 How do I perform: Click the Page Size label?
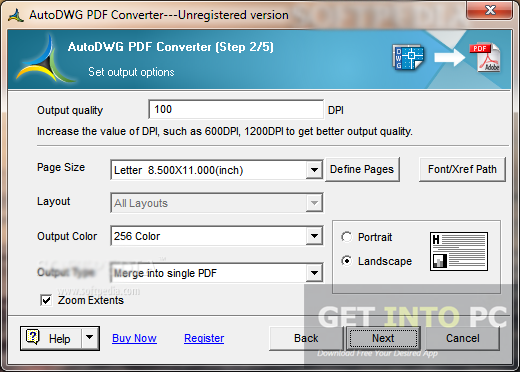61,167
